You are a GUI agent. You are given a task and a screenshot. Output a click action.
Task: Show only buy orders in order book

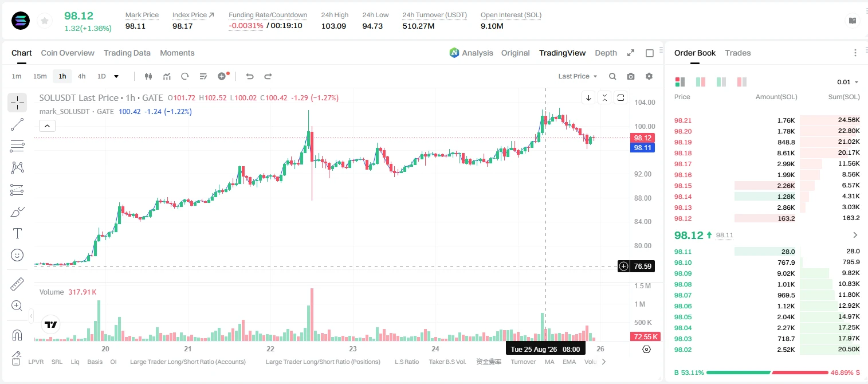coord(721,82)
